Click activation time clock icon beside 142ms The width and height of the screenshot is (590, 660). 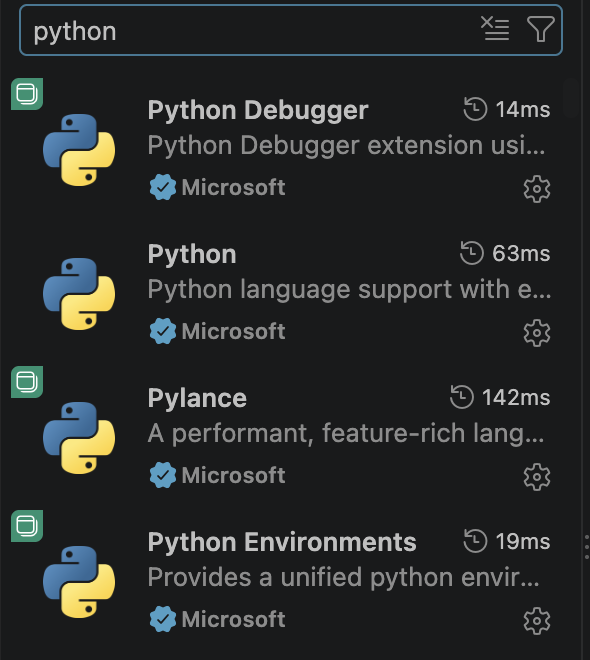tap(462, 397)
